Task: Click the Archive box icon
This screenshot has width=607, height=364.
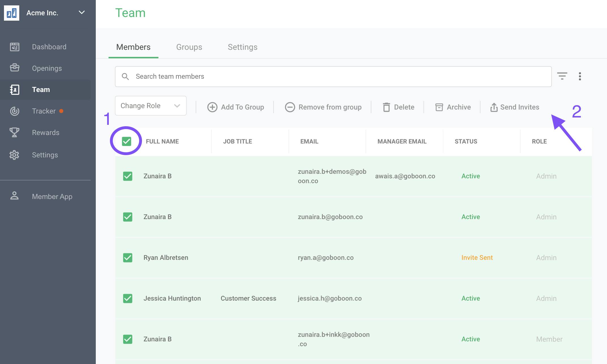Action: 439,107
